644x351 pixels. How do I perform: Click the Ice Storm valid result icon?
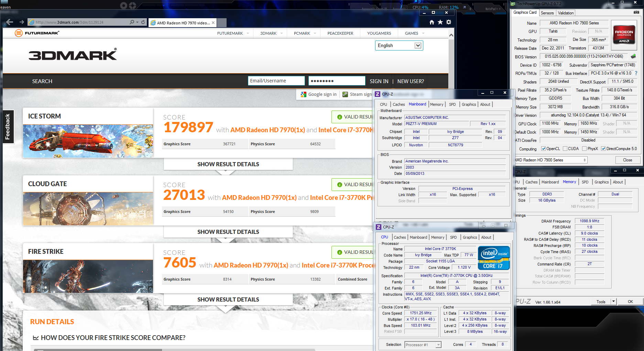(340, 117)
